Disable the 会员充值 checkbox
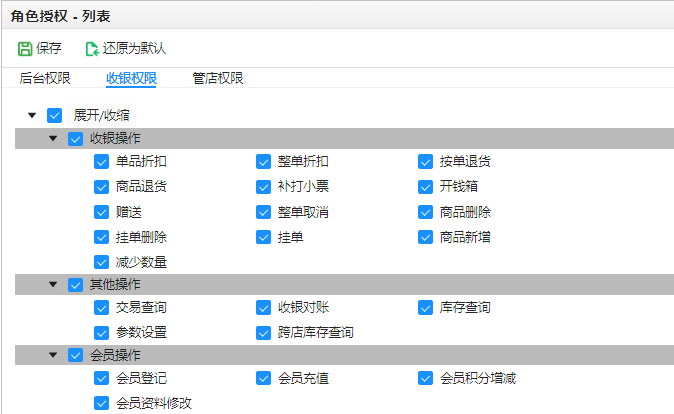Image resolution: width=674 pixels, height=414 pixels. tap(263, 378)
